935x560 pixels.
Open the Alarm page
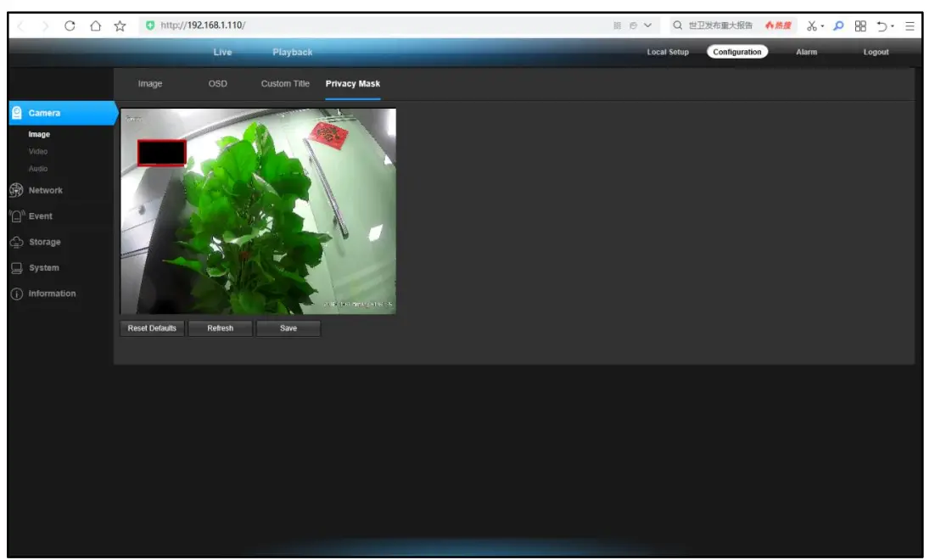tap(806, 52)
